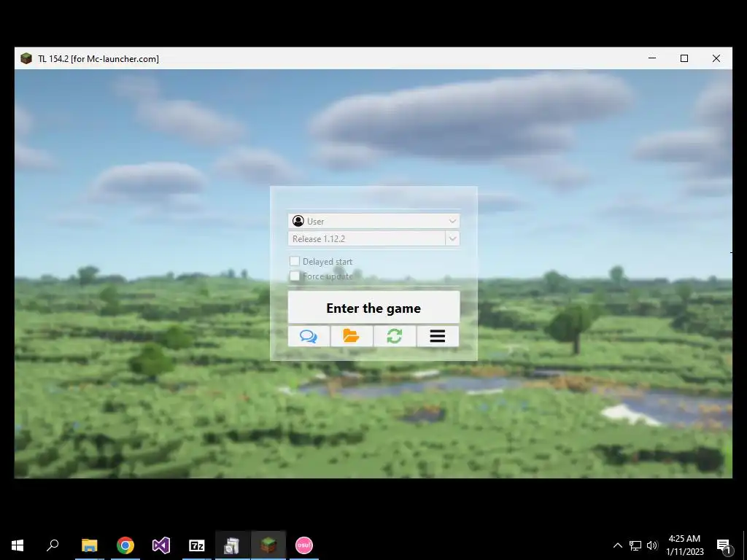Open the game folder with orange folder icon

tap(352, 336)
